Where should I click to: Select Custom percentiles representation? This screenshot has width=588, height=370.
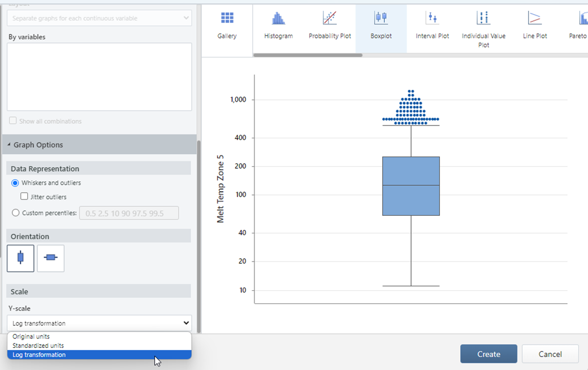coord(17,212)
